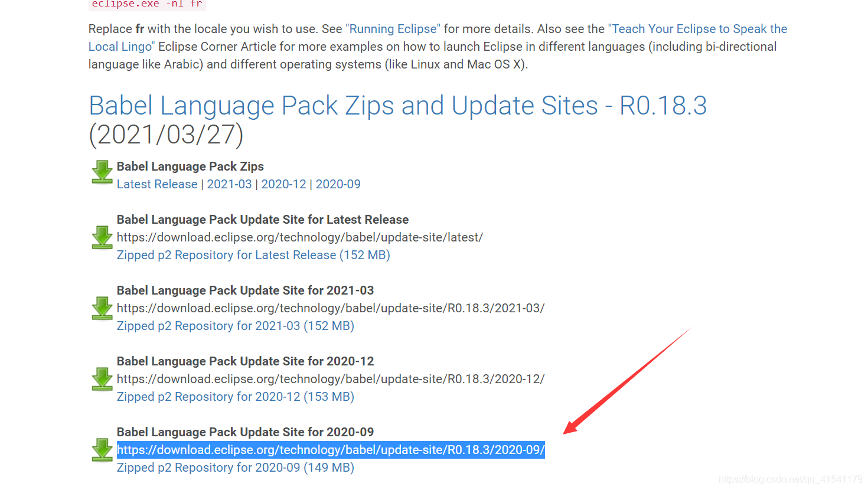Download Zipped p2 Repository for 2021-03 (152 MB)
Screen dimensions: 868x490
point(236,326)
